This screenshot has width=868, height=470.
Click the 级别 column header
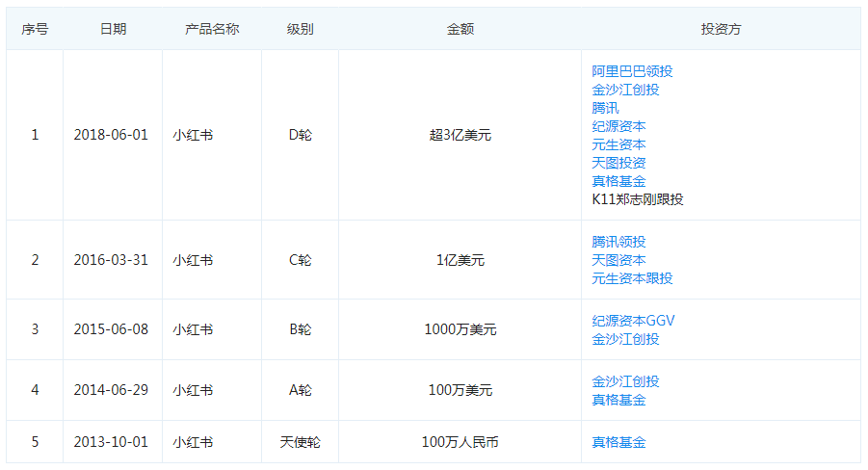300,29
